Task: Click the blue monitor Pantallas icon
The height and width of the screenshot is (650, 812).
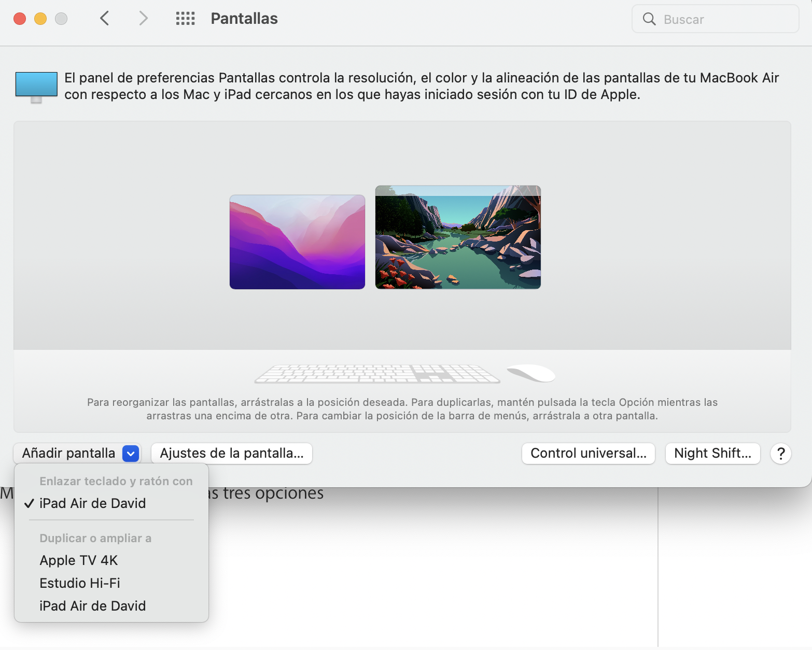Action: tap(36, 87)
